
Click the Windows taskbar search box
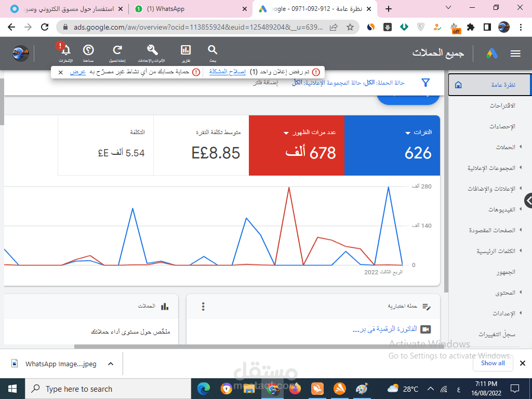point(108,389)
